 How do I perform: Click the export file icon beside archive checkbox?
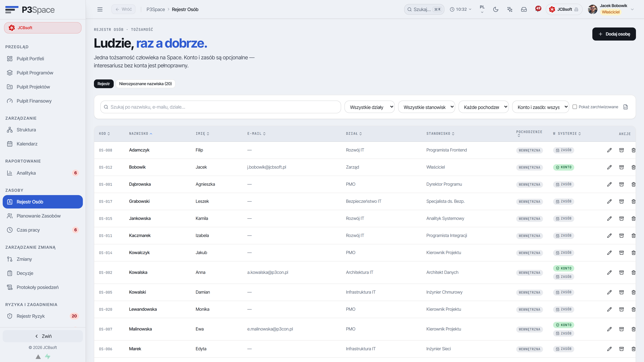pos(626,107)
